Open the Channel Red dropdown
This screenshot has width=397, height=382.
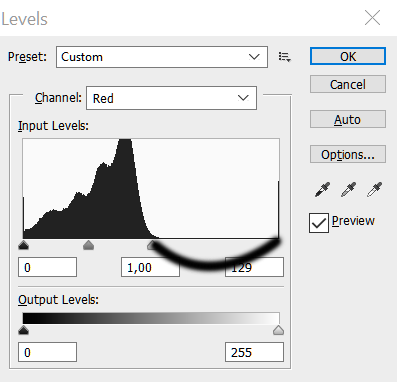coord(171,98)
